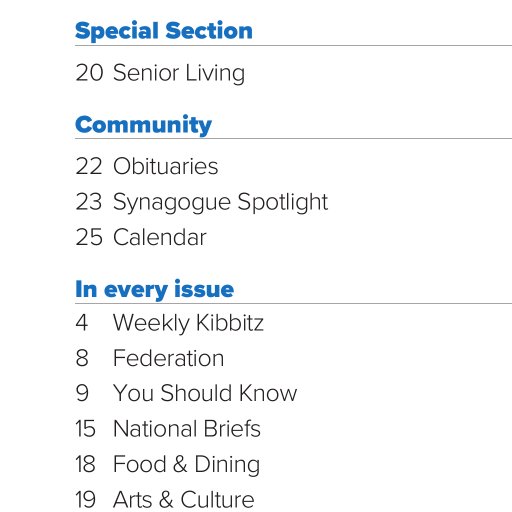Click page number 19
The height and width of the screenshot is (512, 512).
click(86, 499)
